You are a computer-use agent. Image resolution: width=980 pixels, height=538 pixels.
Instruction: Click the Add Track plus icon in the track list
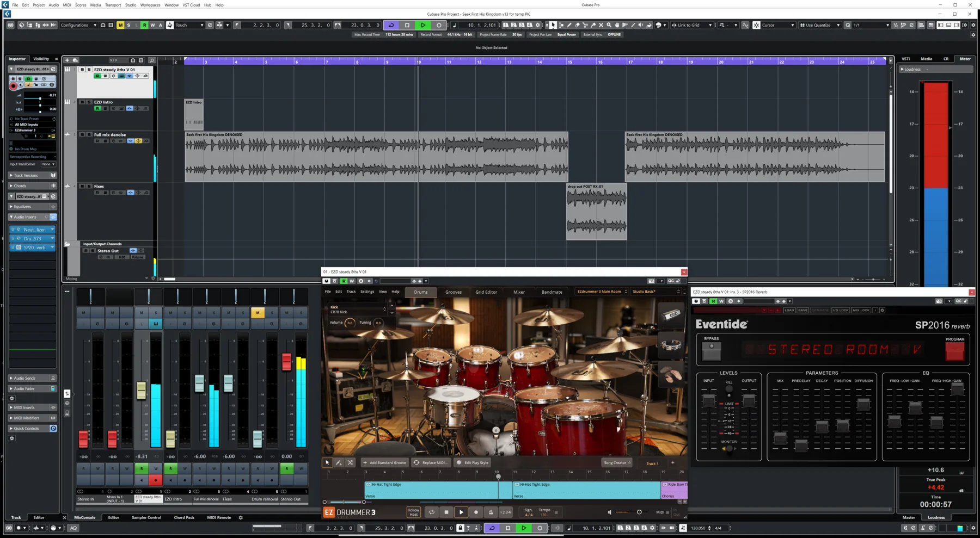click(x=67, y=60)
